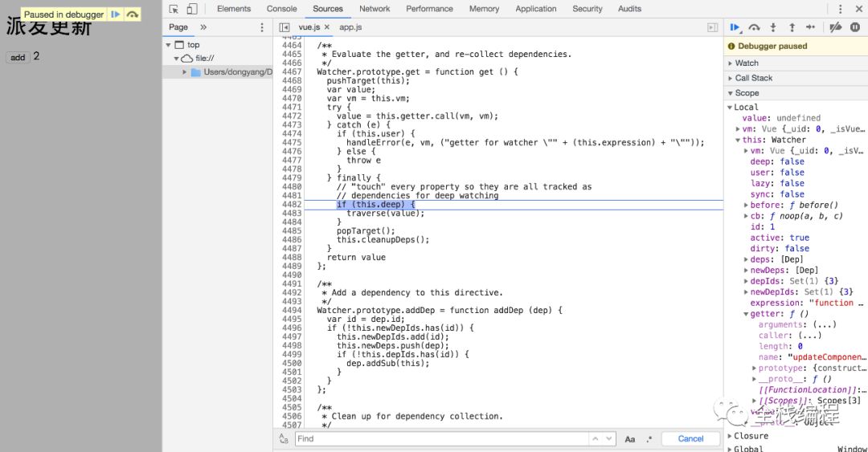Toggle device toolbar icon
Image resolution: width=868 pixels, height=452 pixels.
point(191,9)
